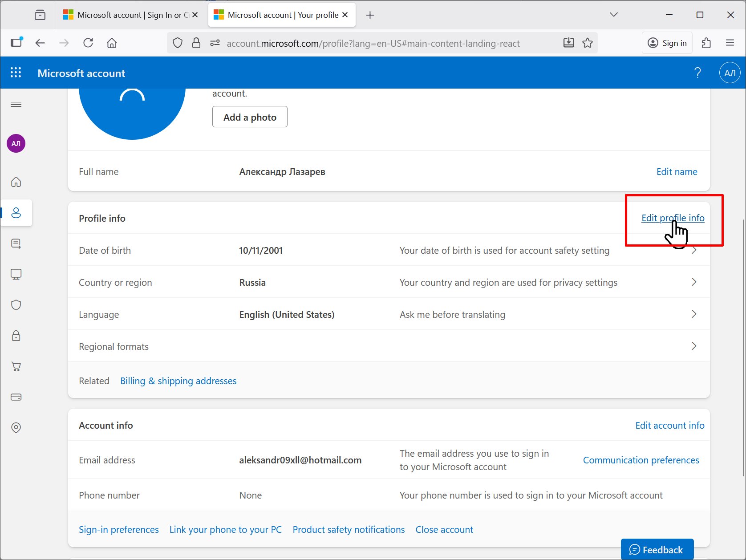
Task: Click the browser Back arrow
Action: pos(40,43)
